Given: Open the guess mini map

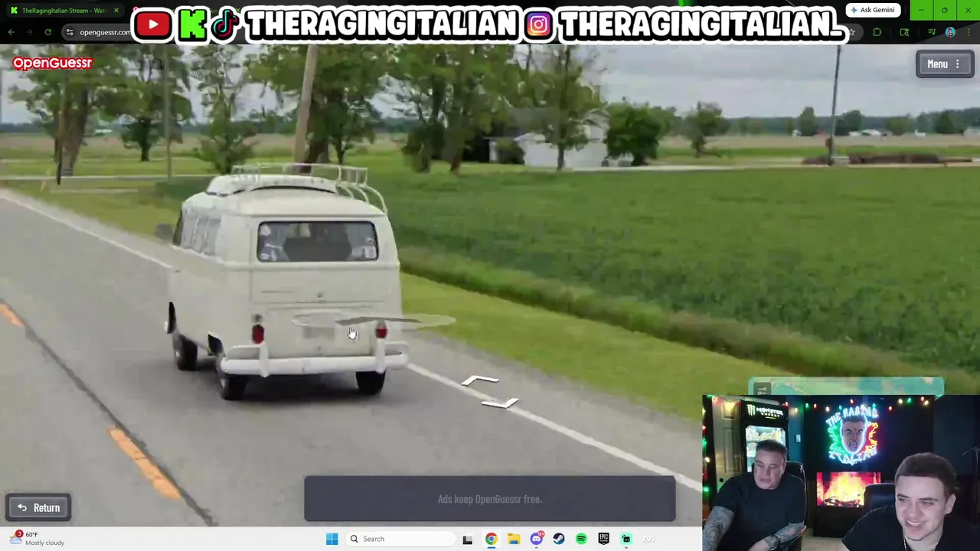Looking at the screenshot, I should click(x=846, y=387).
